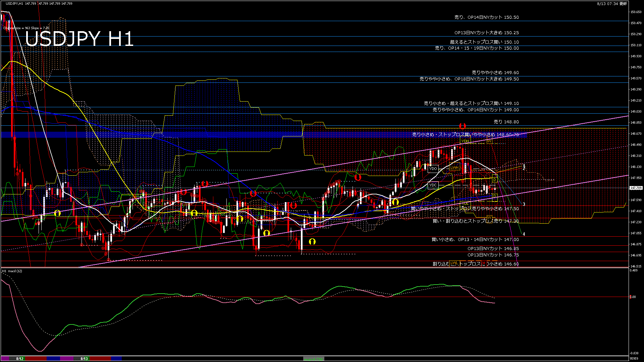This screenshot has height=362, width=644.
Task: Click the Channel size = 963 Slope text
Action: click(26, 28)
